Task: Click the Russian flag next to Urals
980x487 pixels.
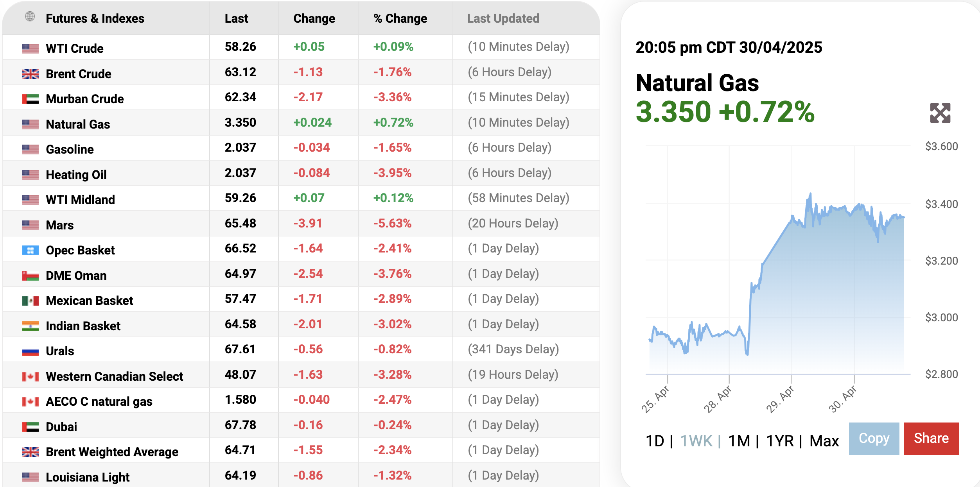Action: 31,351
